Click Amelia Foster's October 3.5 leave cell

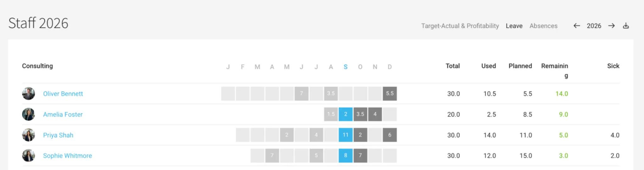point(360,114)
